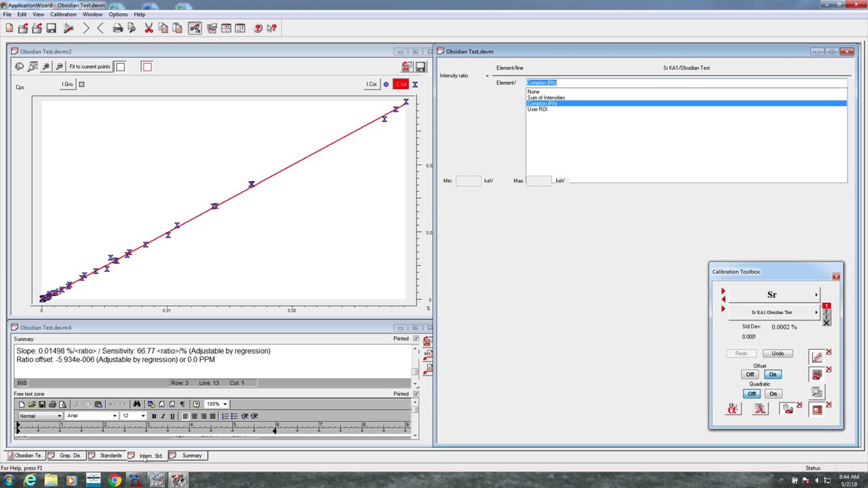Screen dimensions: 868x488
Task: Turn Offset On in Calibration Toolbox
Action: click(772, 374)
